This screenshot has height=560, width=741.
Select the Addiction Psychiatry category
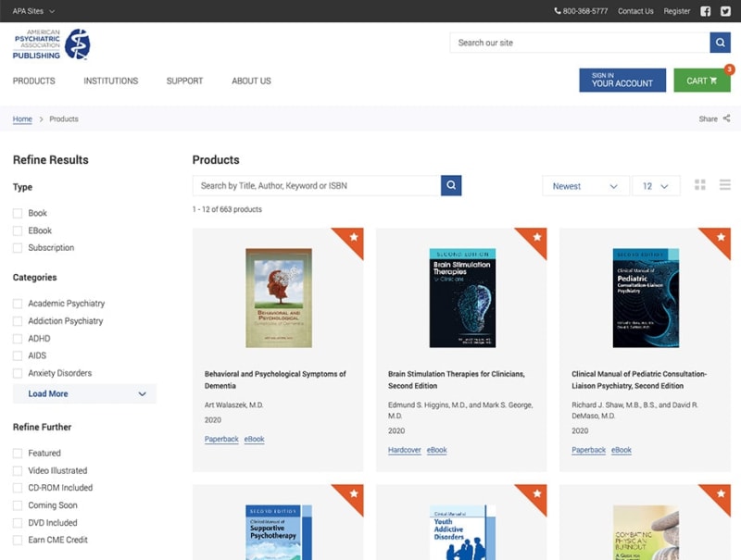(18, 321)
